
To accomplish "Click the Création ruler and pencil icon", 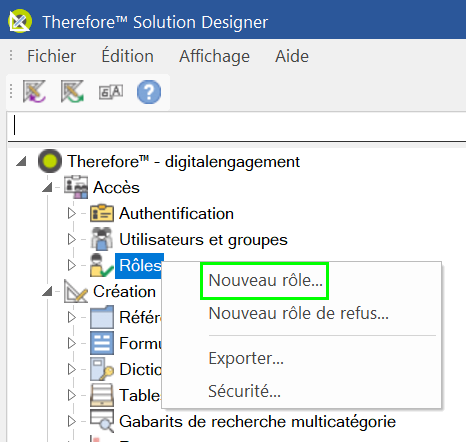I will pos(76,291).
